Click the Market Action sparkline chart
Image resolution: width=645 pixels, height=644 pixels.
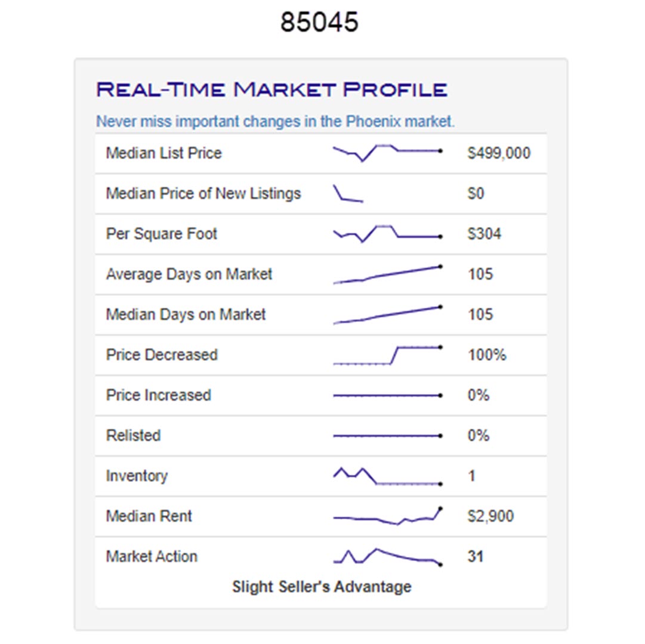tap(387, 556)
